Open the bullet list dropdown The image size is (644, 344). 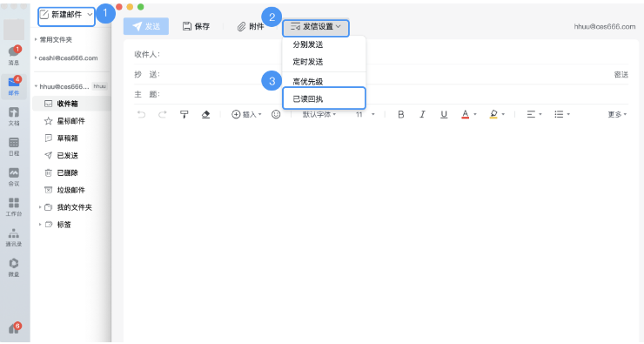[x=562, y=114]
